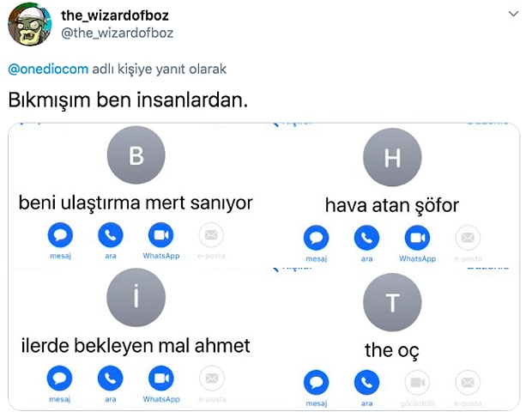Screen dimensions: 532x418
Task: Open the the_wizardofboz display name
Action: 115,15
